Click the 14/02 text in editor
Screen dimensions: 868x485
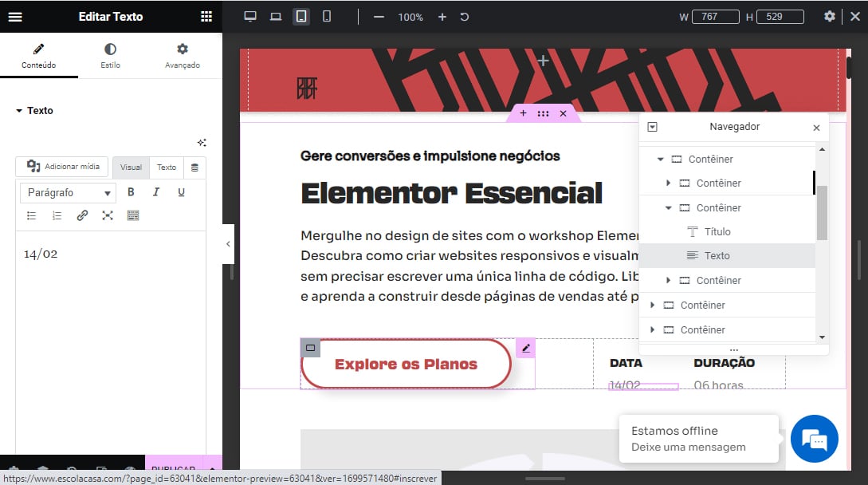[41, 254]
